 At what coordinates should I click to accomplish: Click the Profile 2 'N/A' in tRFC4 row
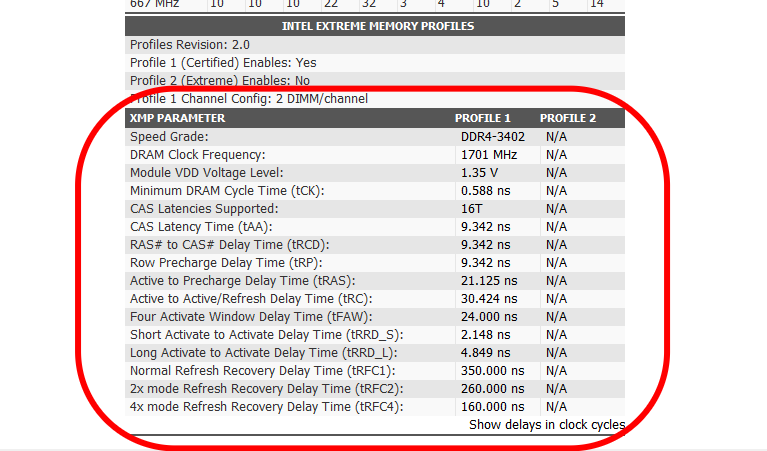point(556,407)
